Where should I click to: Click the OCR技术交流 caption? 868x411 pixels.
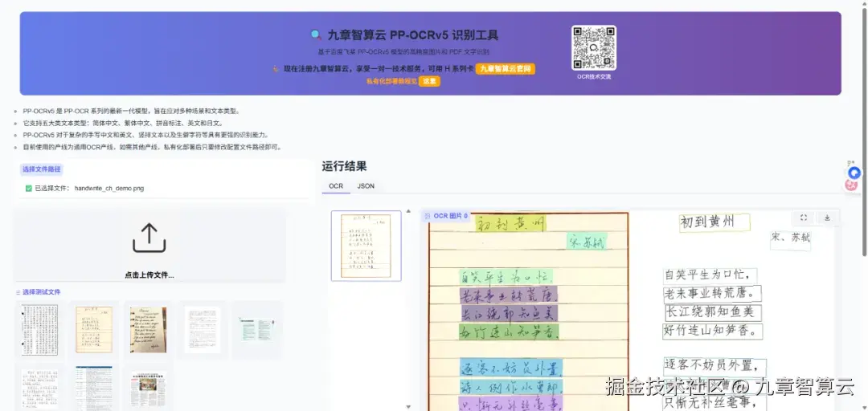coord(594,76)
